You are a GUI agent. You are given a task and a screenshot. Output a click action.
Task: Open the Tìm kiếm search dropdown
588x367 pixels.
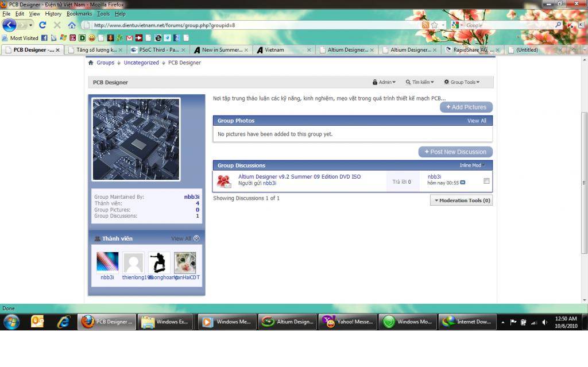[420, 82]
